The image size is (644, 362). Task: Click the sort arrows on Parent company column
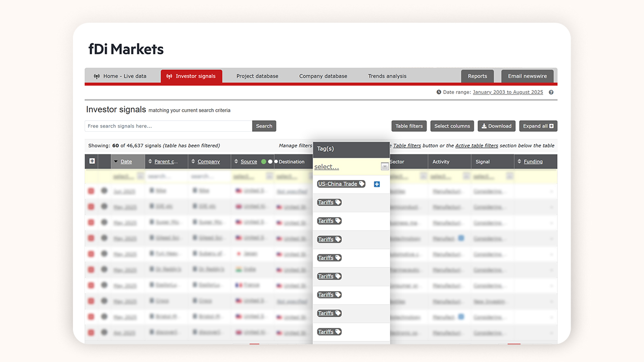[x=150, y=162]
